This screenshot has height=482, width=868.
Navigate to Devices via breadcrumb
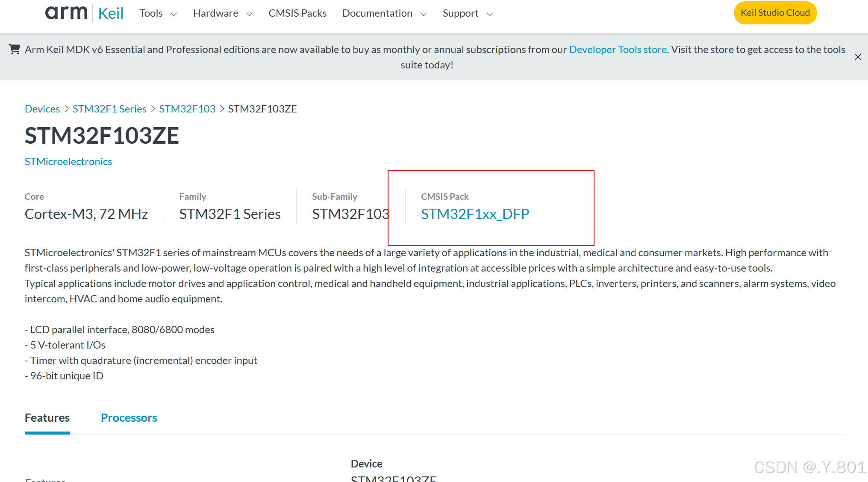pyautogui.click(x=42, y=109)
